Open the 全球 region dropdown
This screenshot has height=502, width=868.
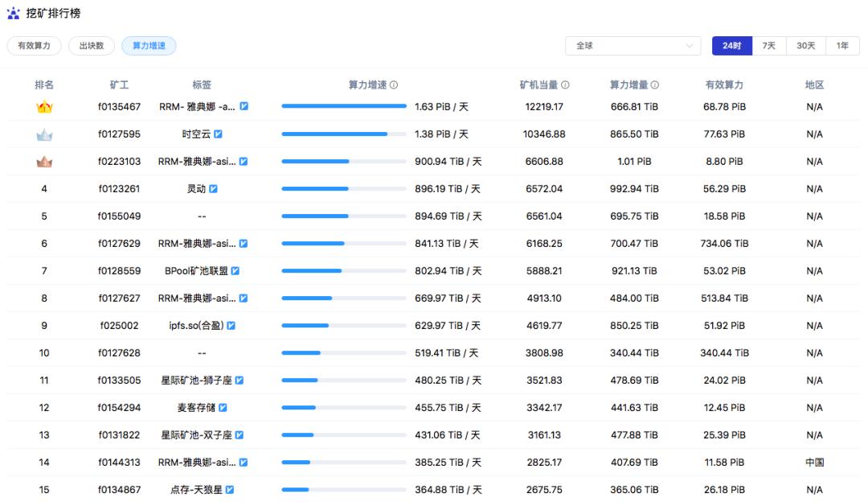[633, 46]
